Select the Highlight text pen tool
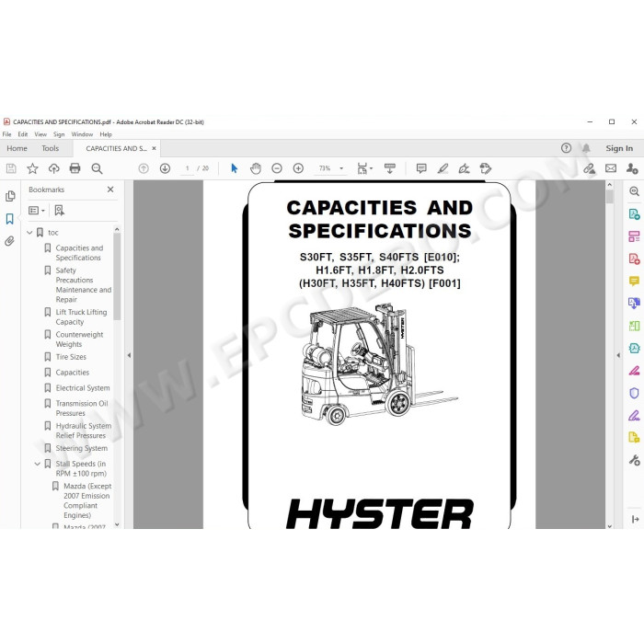Image resolution: width=644 pixels, height=644 pixels. point(443,168)
